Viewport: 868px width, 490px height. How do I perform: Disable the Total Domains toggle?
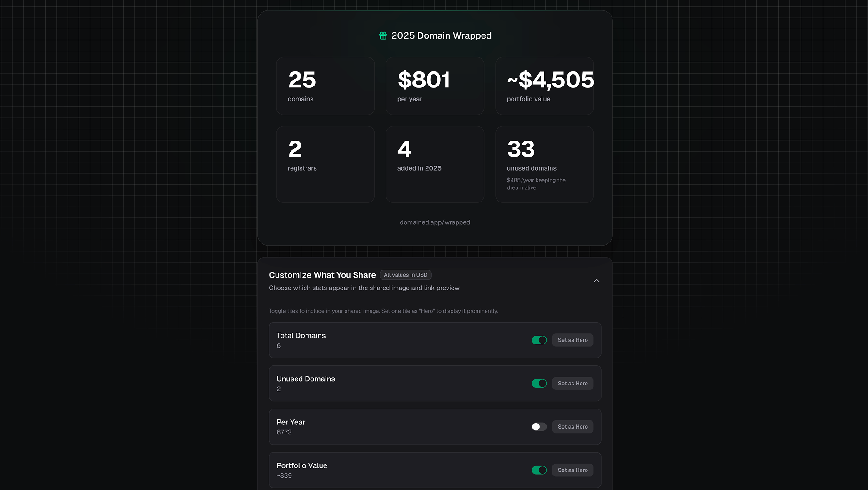click(539, 340)
